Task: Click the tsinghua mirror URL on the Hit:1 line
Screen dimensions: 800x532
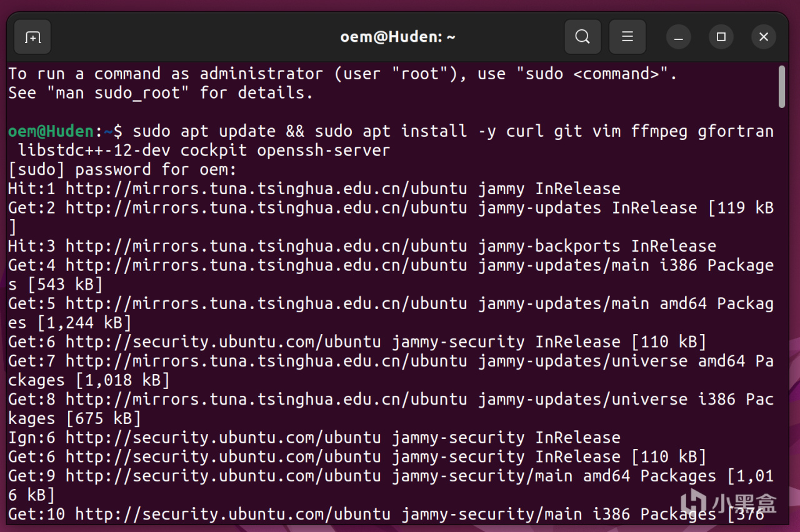Action: pos(266,189)
